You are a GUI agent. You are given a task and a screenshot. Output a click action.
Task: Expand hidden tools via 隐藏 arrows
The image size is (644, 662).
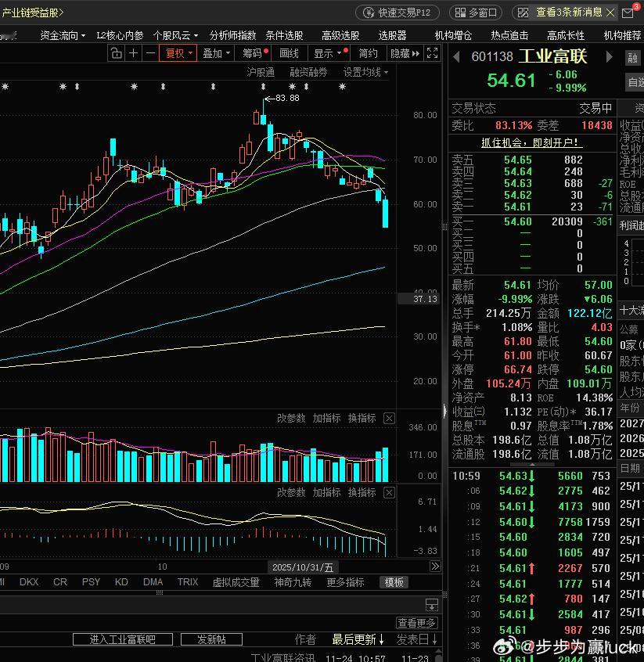405,54
